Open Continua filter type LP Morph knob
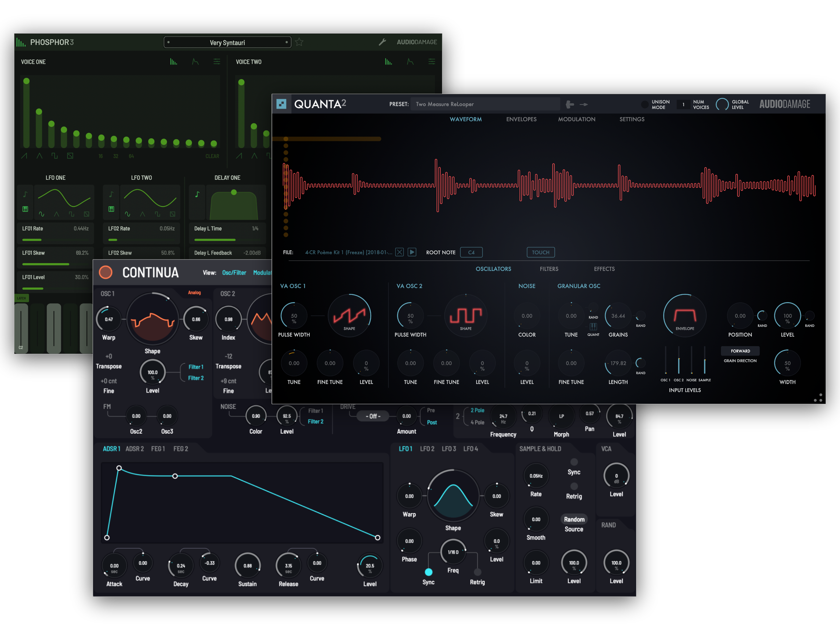This screenshot has width=840, height=630. click(561, 416)
